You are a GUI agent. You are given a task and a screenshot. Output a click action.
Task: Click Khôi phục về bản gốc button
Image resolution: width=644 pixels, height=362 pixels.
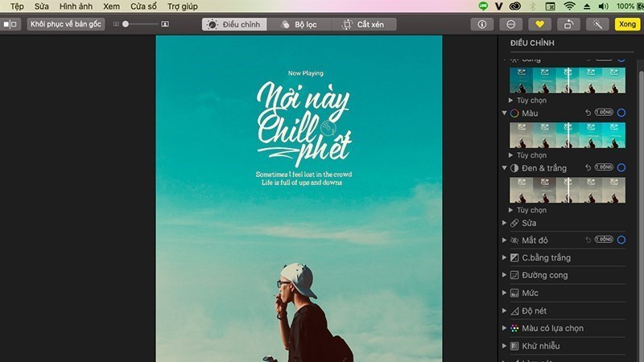(x=66, y=24)
